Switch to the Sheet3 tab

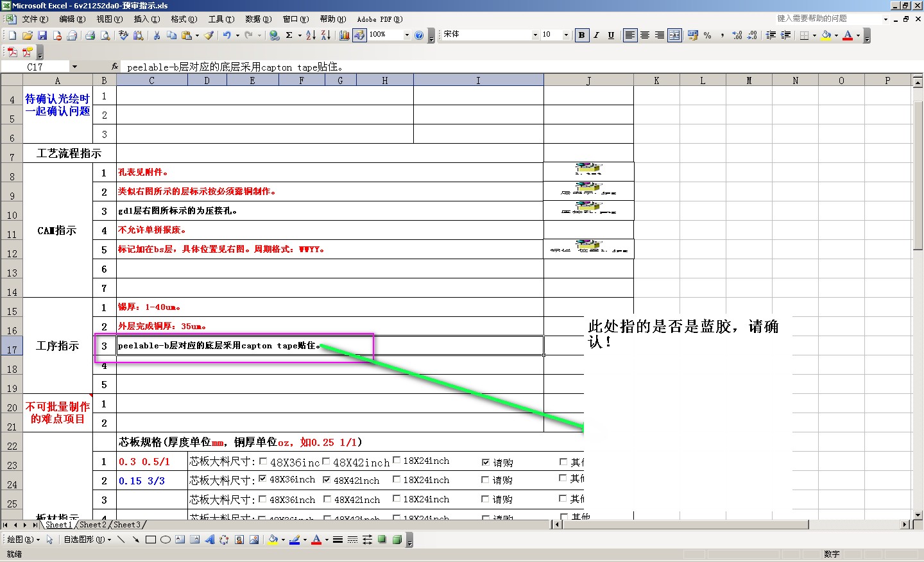pyautogui.click(x=127, y=525)
